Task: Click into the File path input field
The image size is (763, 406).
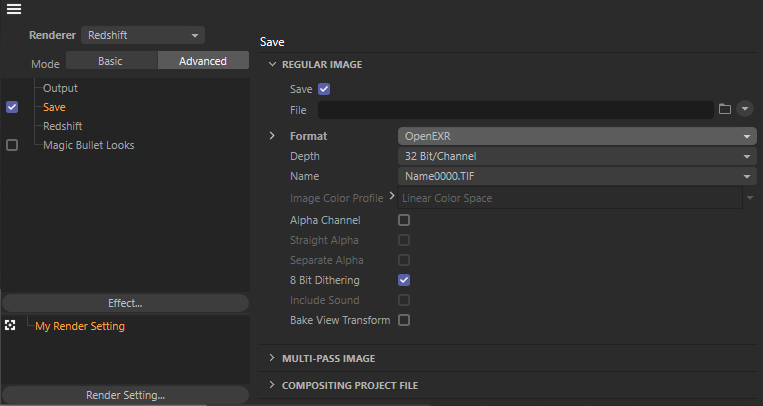Action: tap(515, 109)
